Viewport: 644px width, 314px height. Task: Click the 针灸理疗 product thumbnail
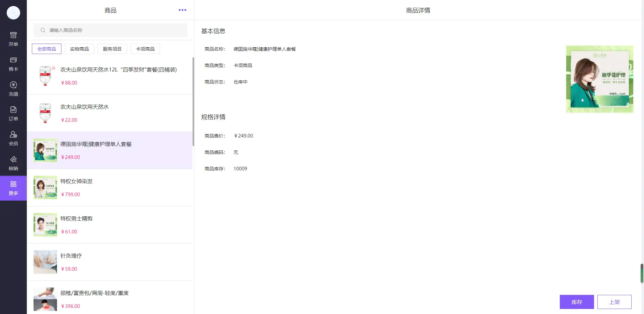click(x=45, y=262)
